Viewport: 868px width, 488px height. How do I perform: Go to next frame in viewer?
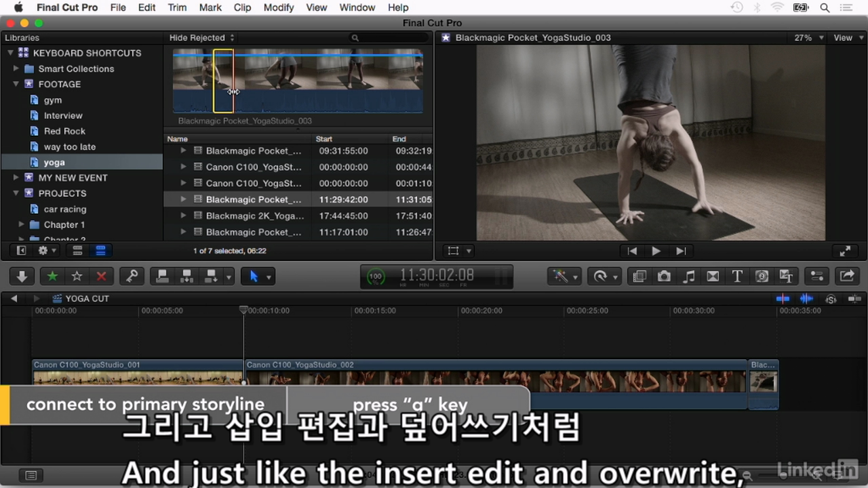681,251
